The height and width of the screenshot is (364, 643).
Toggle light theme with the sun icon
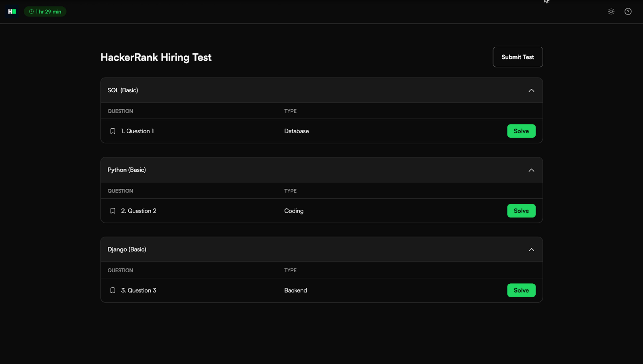tap(611, 11)
